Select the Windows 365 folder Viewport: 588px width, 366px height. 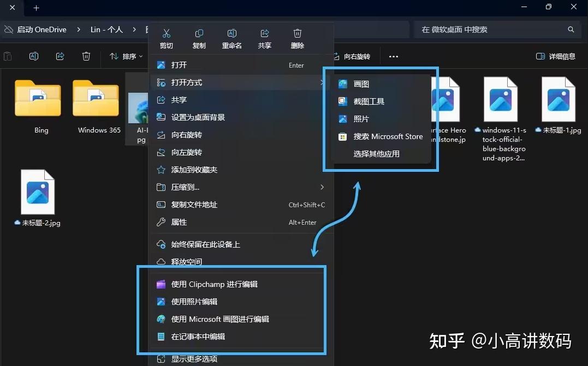tap(96, 107)
